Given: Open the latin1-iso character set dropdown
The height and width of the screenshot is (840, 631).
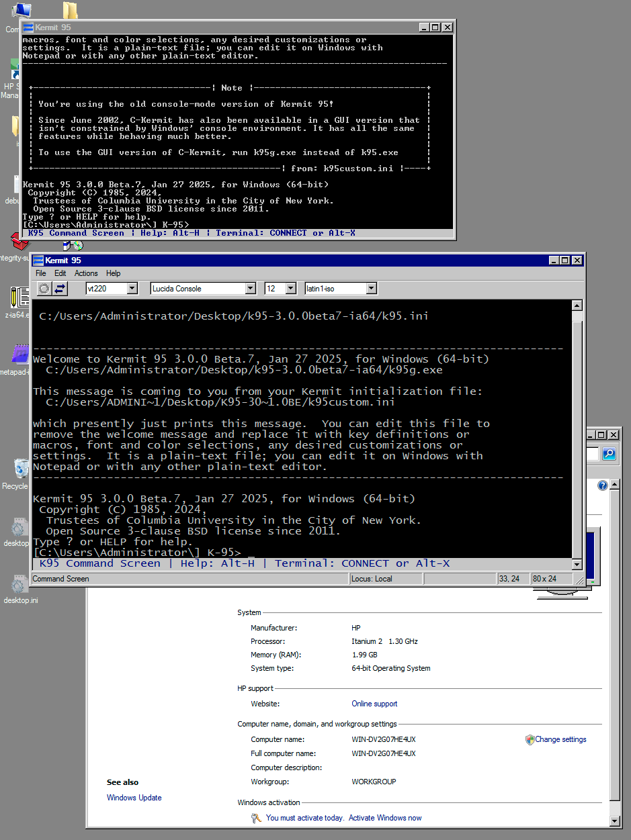Looking at the screenshot, I should pyautogui.click(x=371, y=289).
